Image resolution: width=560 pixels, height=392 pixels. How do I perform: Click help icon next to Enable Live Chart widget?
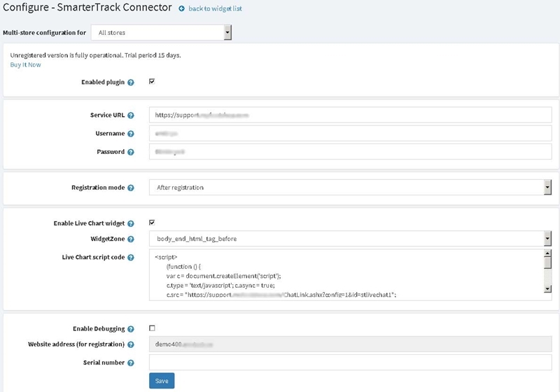131,223
